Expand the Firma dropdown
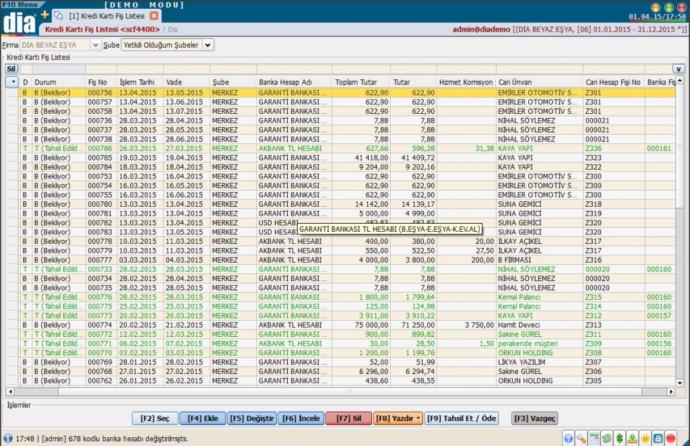This screenshot has height=446, width=690. pyautogui.click(x=95, y=45)
